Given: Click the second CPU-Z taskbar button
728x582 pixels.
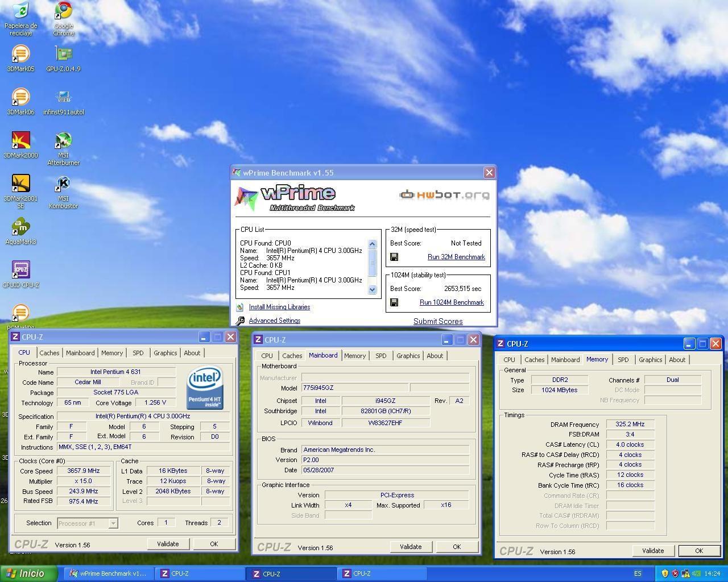Looking at the screenshot, I should 292,573.
